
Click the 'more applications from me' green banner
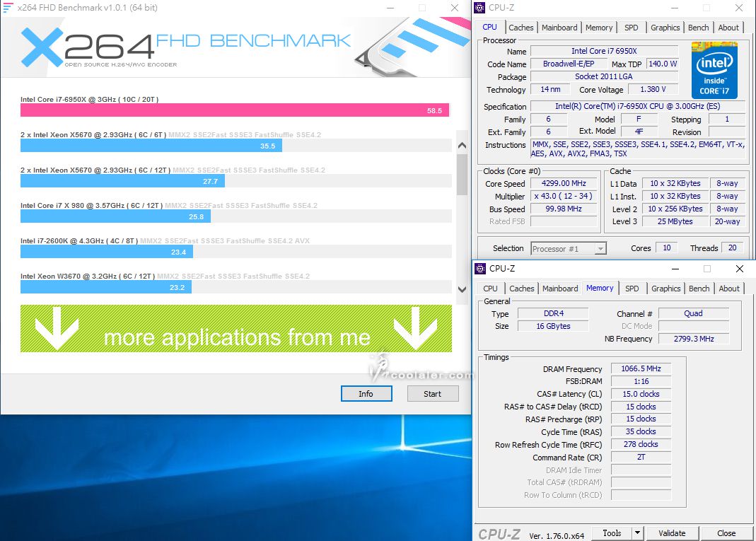click(235, 328)
